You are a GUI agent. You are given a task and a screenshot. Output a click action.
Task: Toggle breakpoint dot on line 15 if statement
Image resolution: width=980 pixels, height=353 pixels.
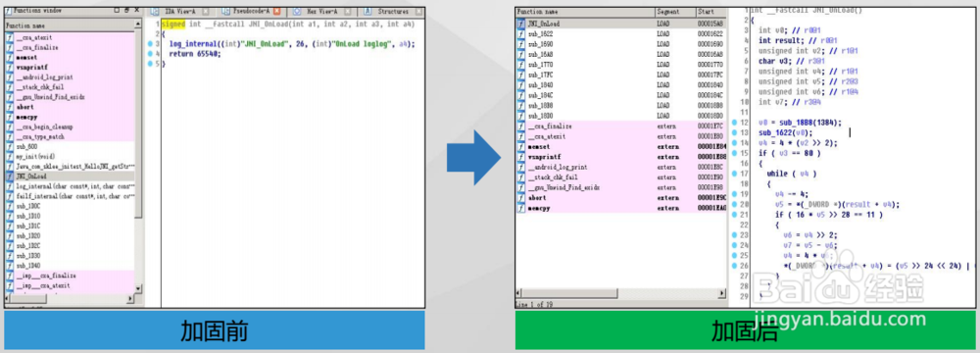coord(735,153)
